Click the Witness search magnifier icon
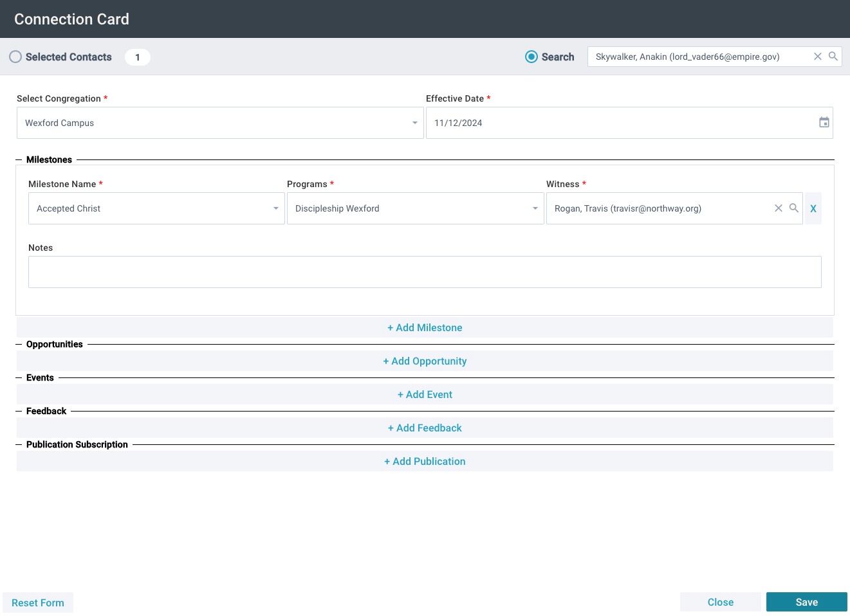This screenshot has width=850, height=616. click(x=794, y=208)
